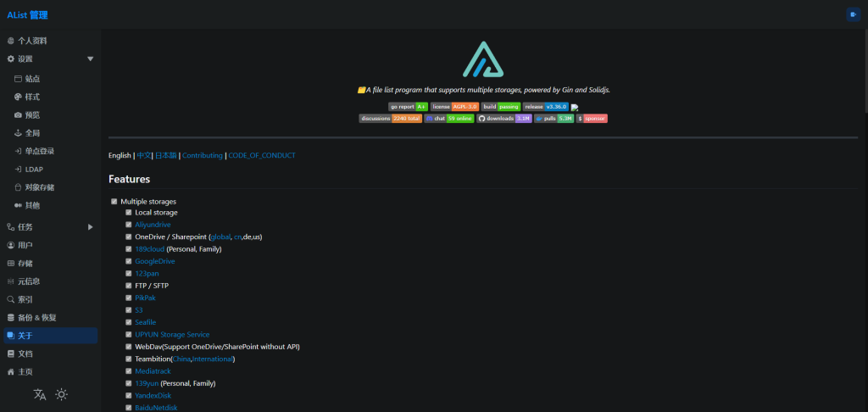
Task: Click the sponsor badge
Action: (592, 119)
